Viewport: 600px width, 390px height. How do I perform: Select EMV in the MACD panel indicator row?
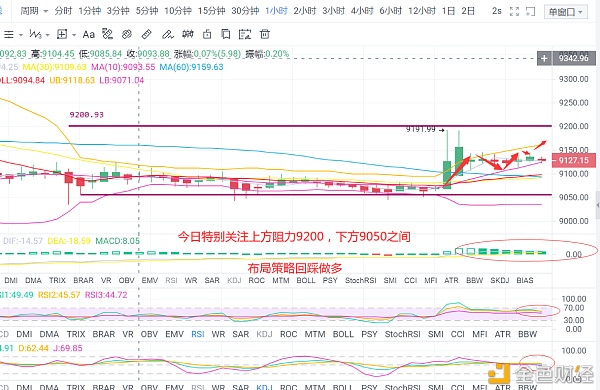(150, 281)
